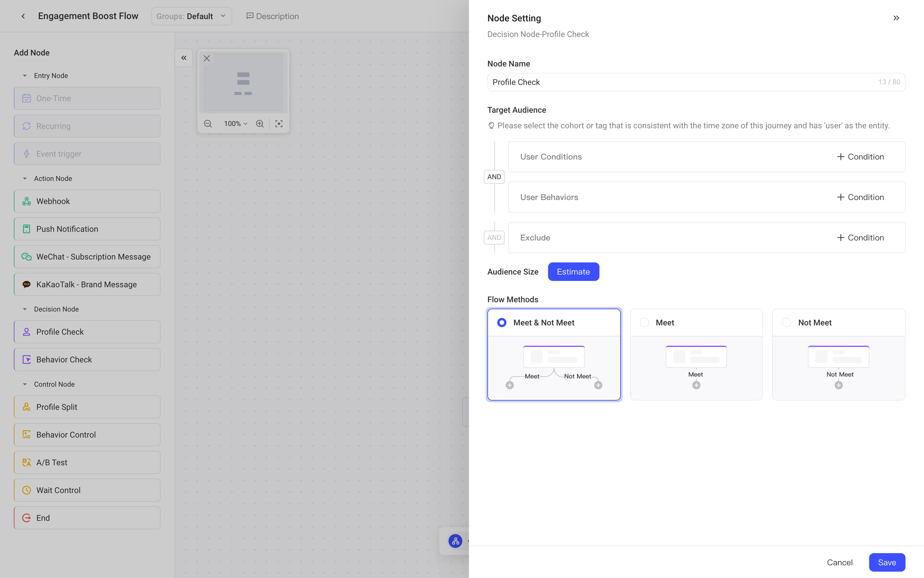Collapse the Add Node sidebar

point(184,58)
